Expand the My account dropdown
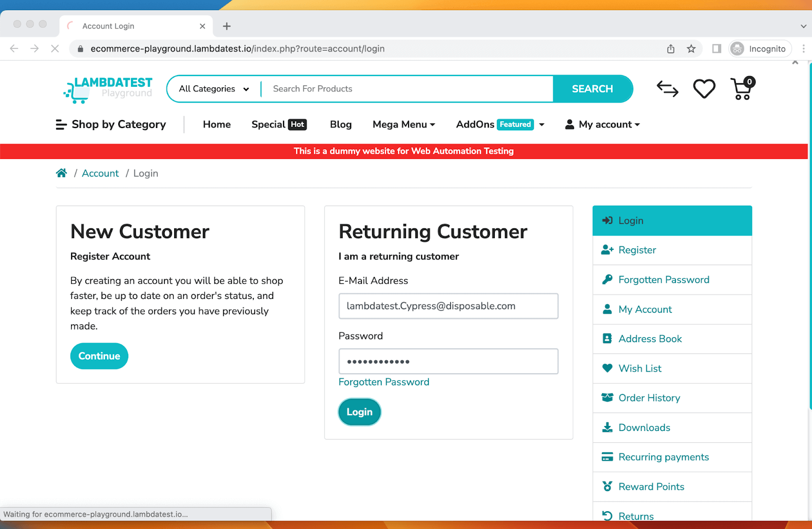812x529 pixels. 602,124
